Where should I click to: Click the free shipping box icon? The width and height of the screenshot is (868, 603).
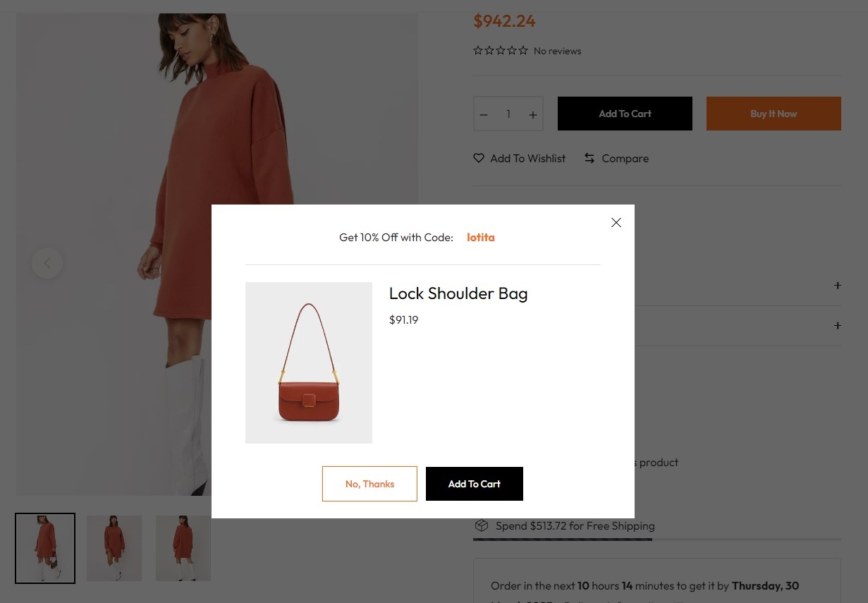pyautogui.click(x=482, y=525)
